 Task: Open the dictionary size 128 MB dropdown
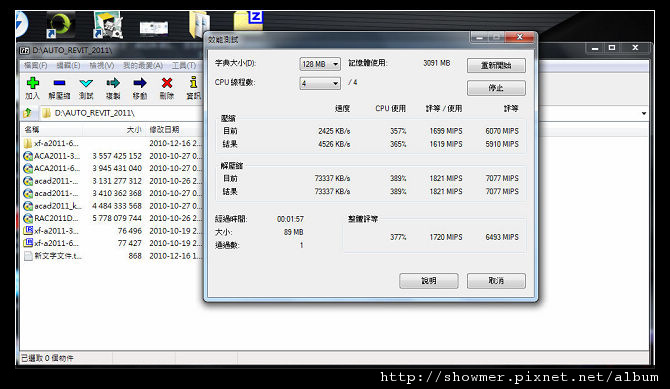point(320,64)
